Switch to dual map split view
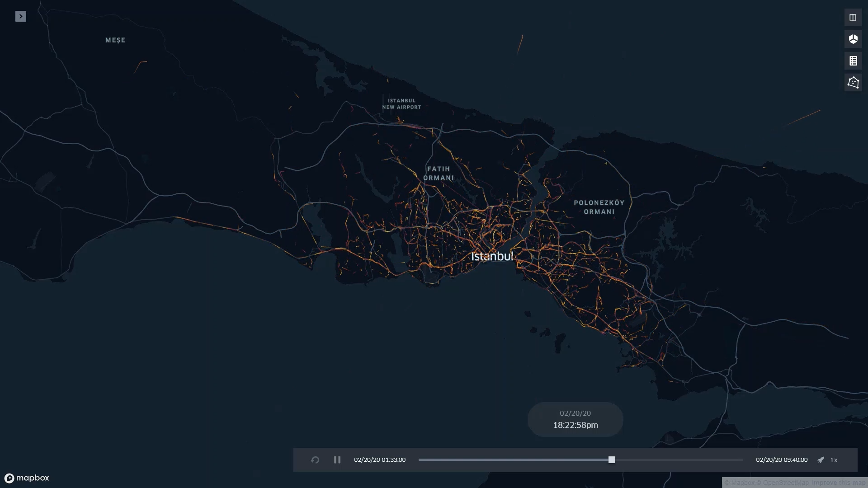This screenshot has width=868, height=488. pos(853,18)
